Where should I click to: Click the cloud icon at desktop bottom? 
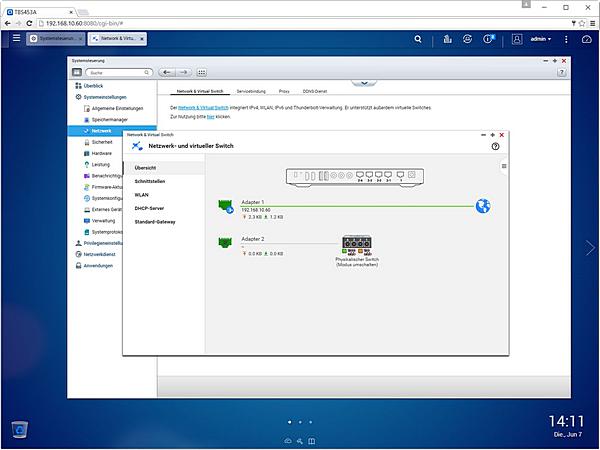288,441
